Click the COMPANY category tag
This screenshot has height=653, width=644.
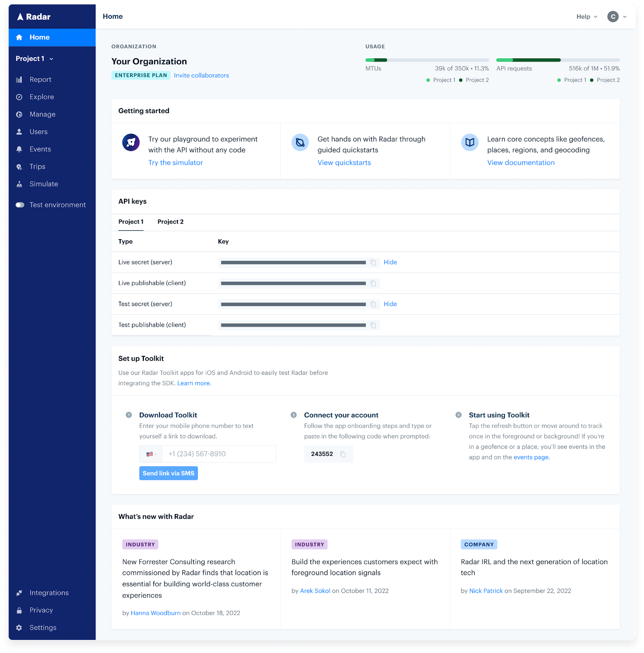479,545
